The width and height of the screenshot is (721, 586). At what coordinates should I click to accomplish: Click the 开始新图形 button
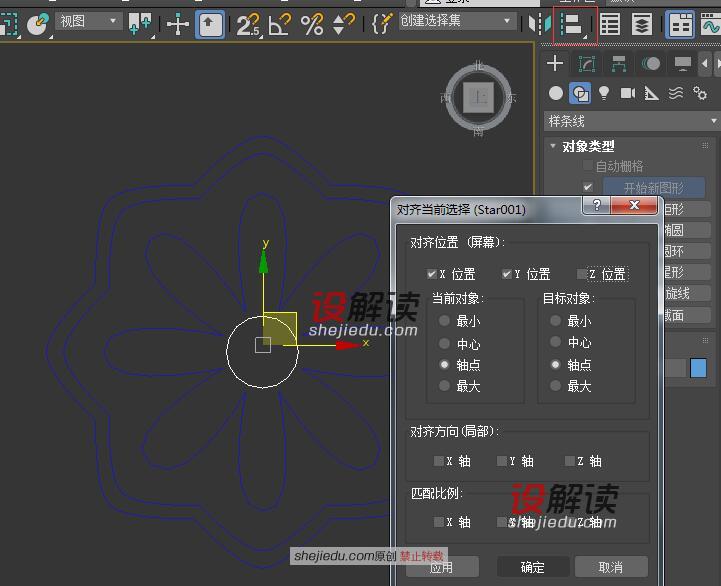(653, 188)
